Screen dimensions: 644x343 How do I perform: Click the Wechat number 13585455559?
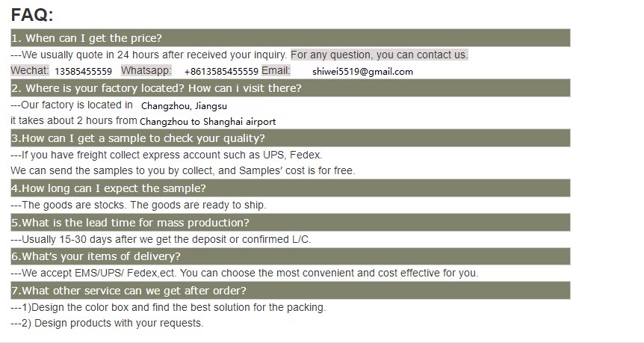pyautogui.click(x=84, y=72)
